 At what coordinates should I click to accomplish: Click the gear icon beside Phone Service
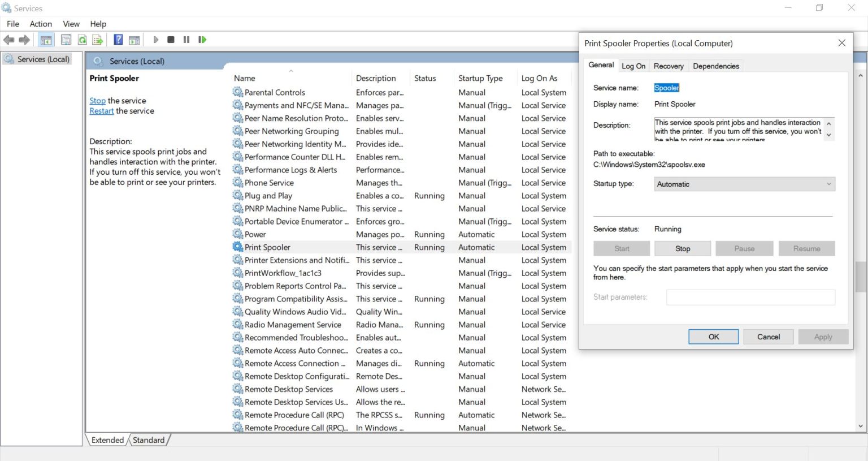(238, 183)
